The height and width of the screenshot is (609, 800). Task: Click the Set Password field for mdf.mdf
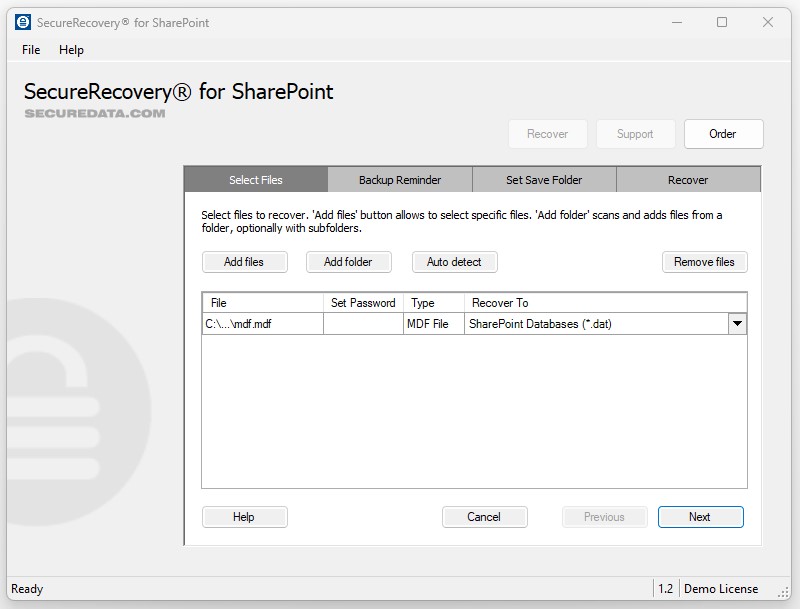coord(363,323)
